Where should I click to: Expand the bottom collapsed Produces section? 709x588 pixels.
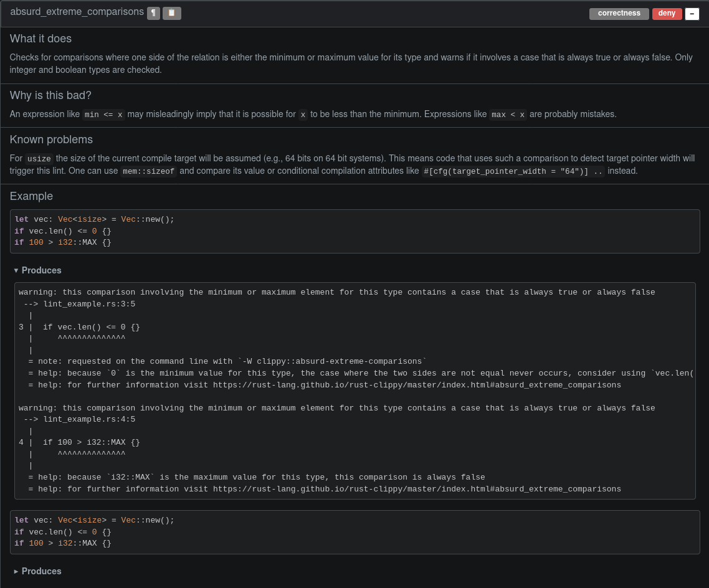38,571
